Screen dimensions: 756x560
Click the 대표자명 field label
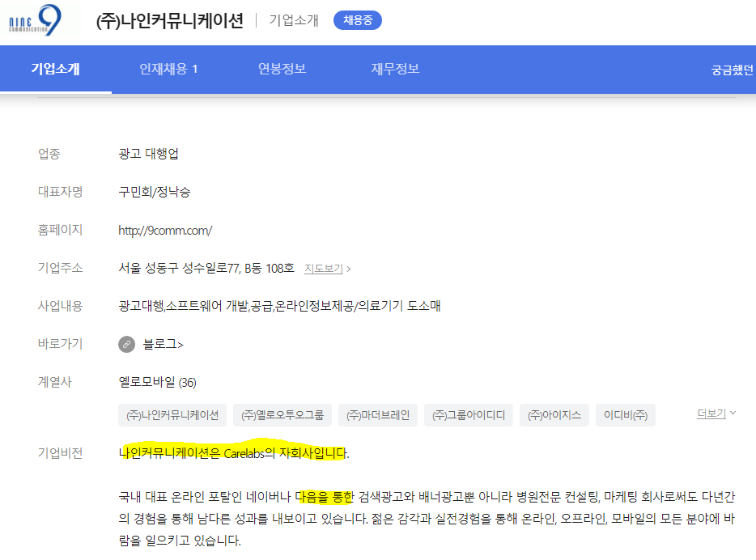[x=60, y=192]
